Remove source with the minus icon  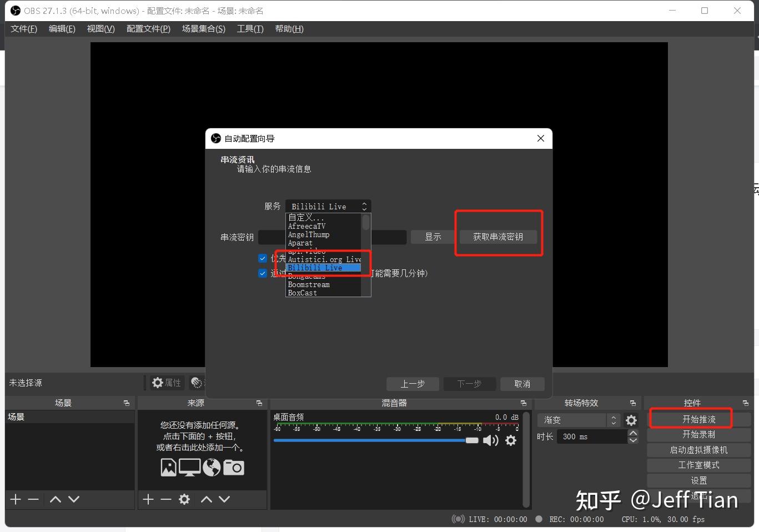[166, 499]
